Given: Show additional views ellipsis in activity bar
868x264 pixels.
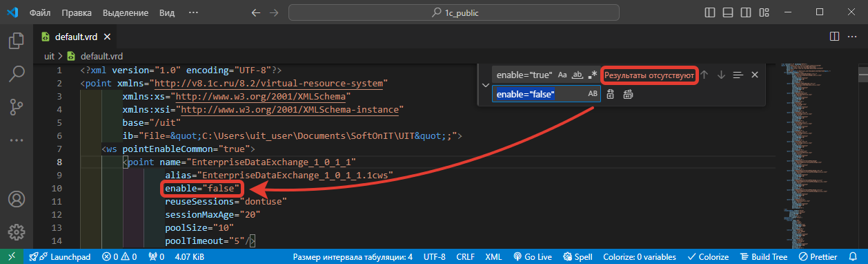Looking at the screenshot, I should point(17,140).
